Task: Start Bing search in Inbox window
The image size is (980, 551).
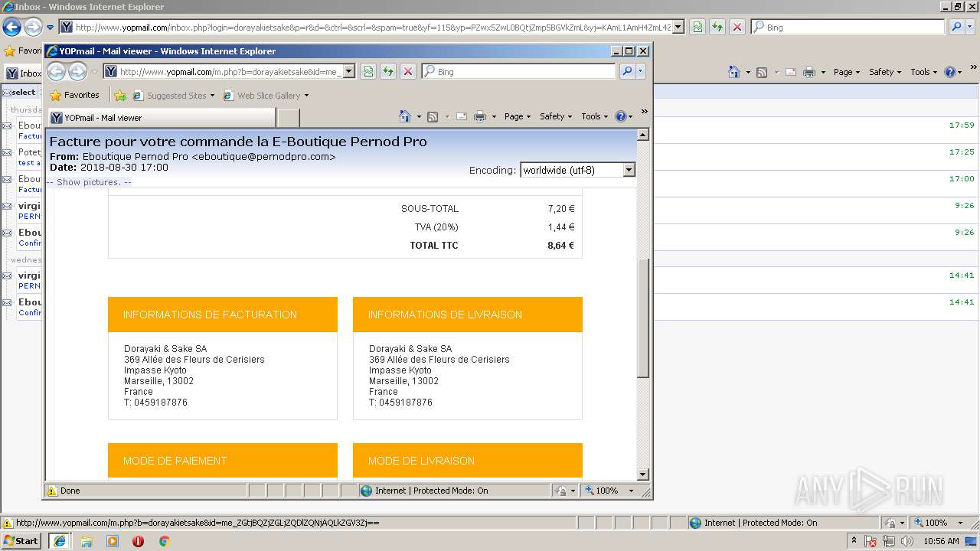Action: pos(956,27)
